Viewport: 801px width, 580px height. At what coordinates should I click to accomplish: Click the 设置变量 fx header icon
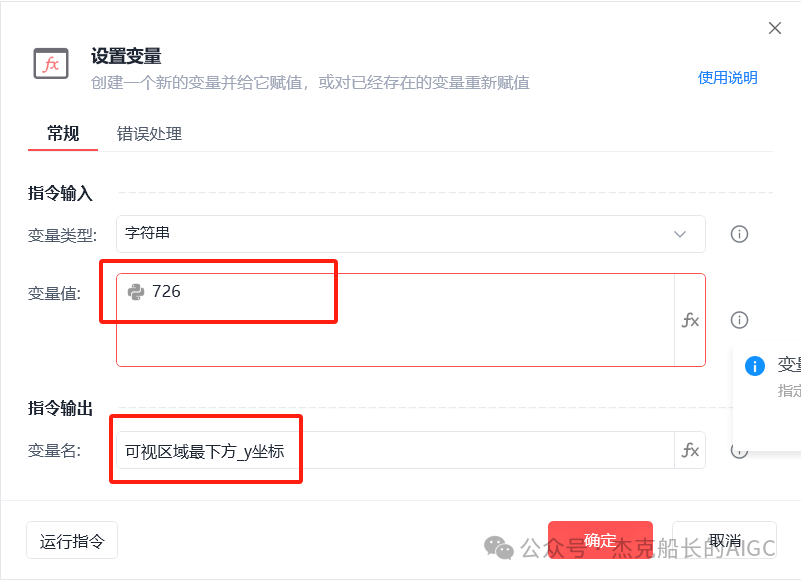(x=51, y=64)
